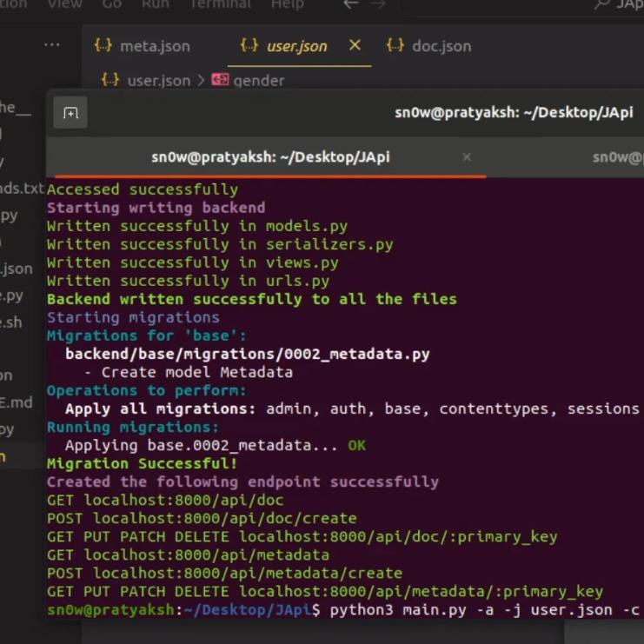The height and width of the screenshot is (644, 644).
Task: Switch to the meta.json tab
Action: tap(154, 46)
